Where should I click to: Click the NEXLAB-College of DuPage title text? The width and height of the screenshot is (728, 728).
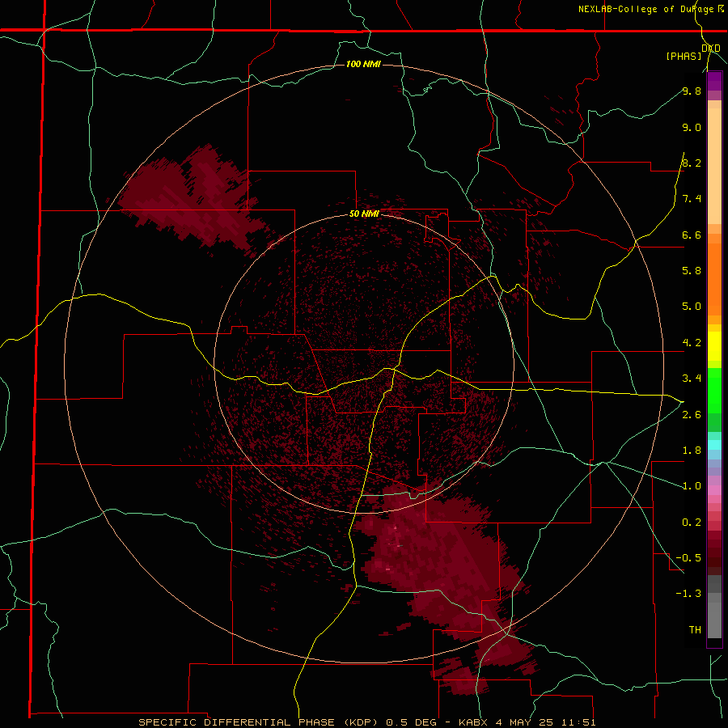[x=651, y=9]
